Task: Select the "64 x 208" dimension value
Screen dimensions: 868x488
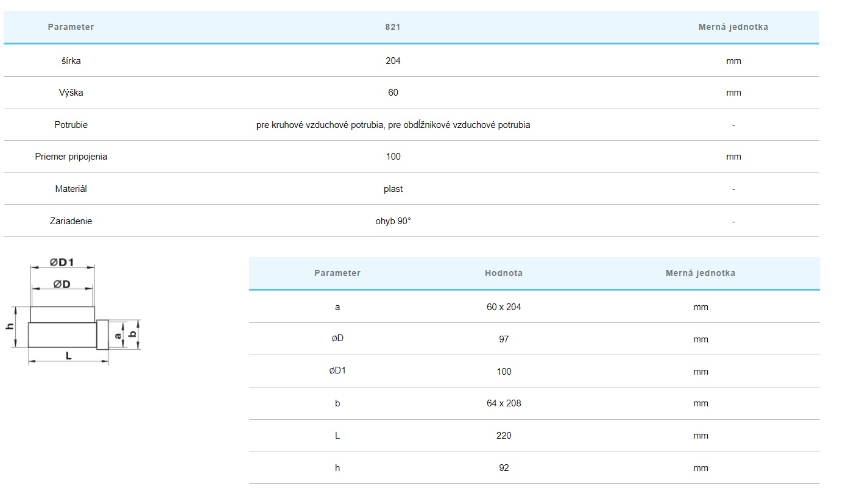Action: pyautogui.click(x=504, y=403)
